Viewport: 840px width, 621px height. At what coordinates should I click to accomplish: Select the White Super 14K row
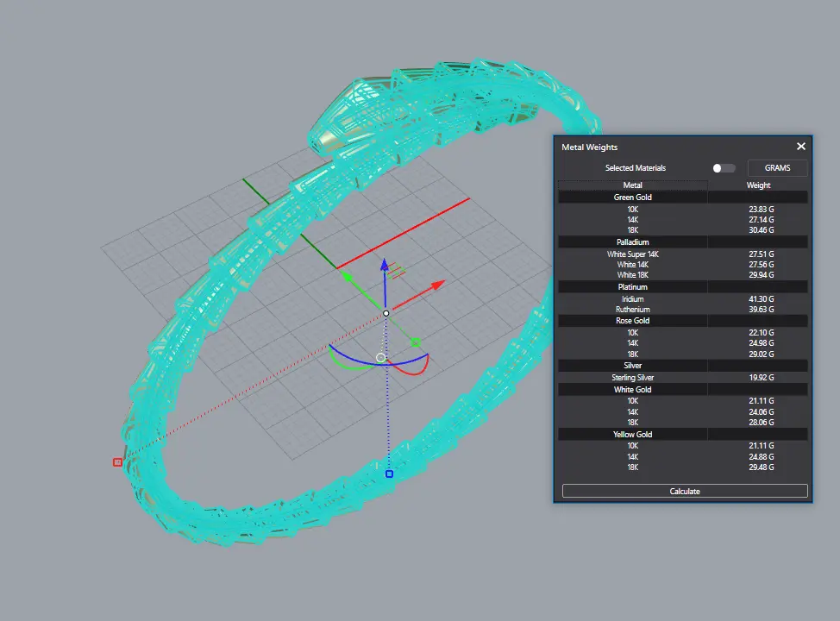[632, 254]
